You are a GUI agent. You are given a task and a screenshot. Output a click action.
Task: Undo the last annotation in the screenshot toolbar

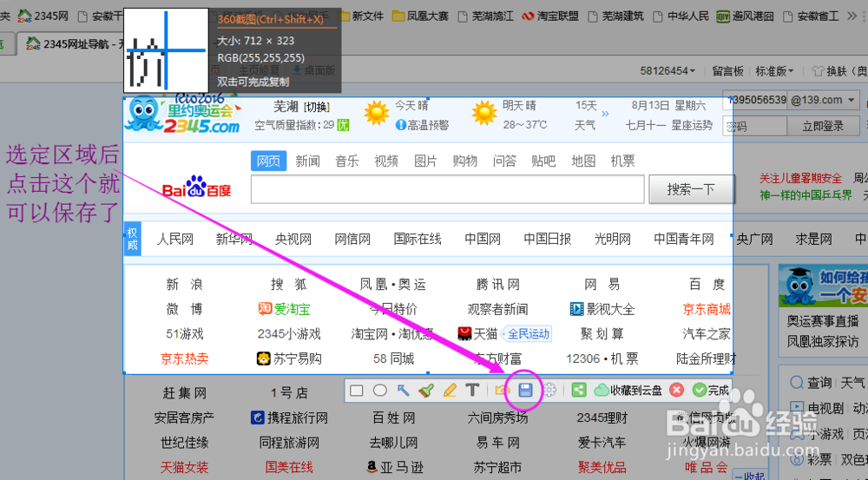pos(503,391)
